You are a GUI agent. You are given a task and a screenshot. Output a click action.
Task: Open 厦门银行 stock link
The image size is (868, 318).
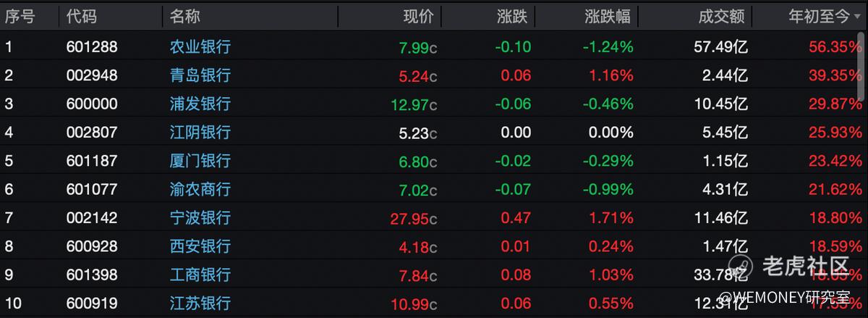point(200,161)
